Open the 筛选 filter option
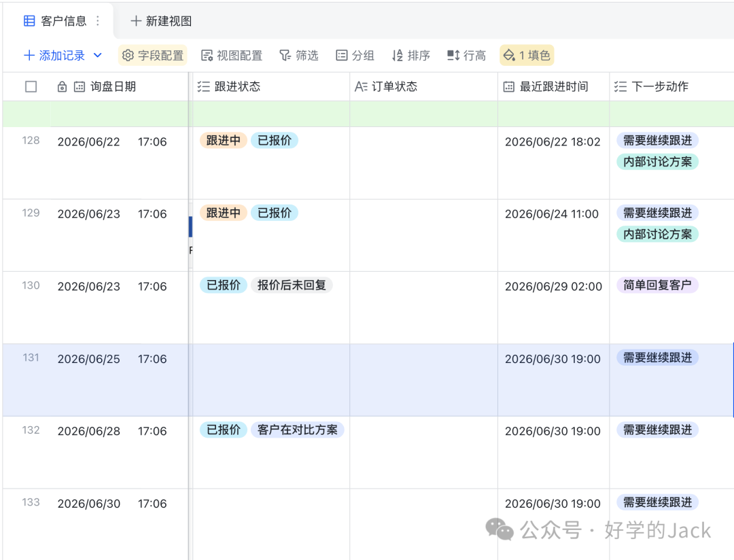This screenshot has height=560, width=734. pos(298,55)
